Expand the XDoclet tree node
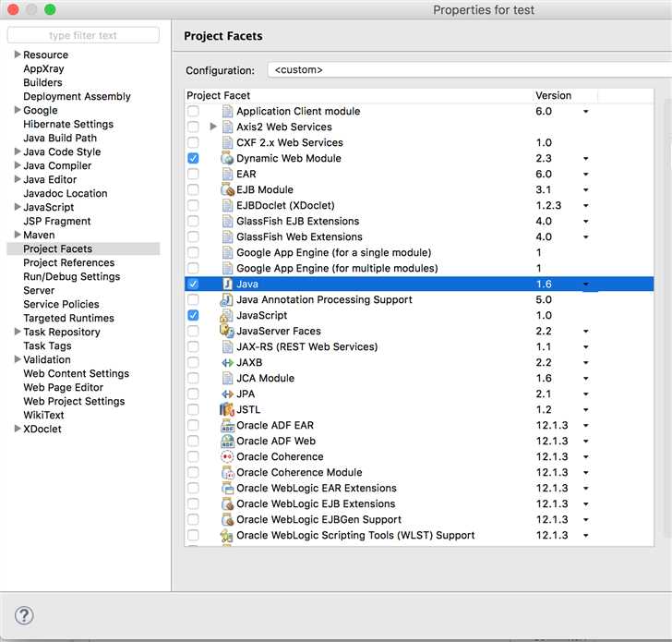672x642 pixels. pyautogui.click(x=18, y=429)
